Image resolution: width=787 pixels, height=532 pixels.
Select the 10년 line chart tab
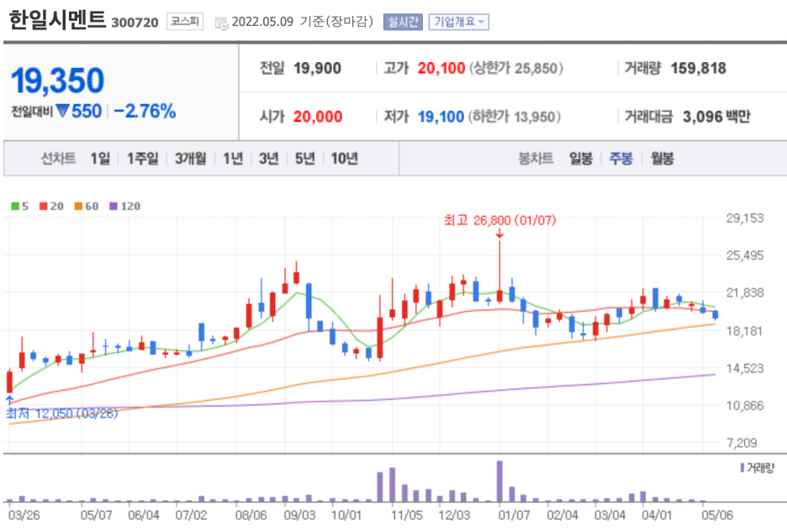(x=345, y=159)
